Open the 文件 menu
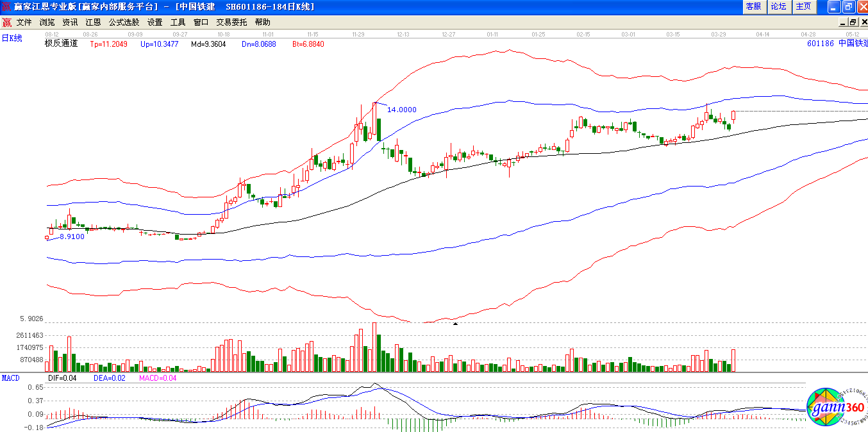 [x=24, y=22]
